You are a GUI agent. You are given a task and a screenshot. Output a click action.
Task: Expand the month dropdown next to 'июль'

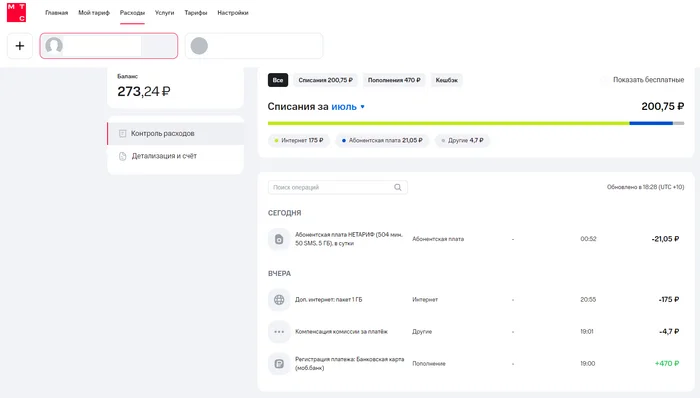click(x=362, y=107)
